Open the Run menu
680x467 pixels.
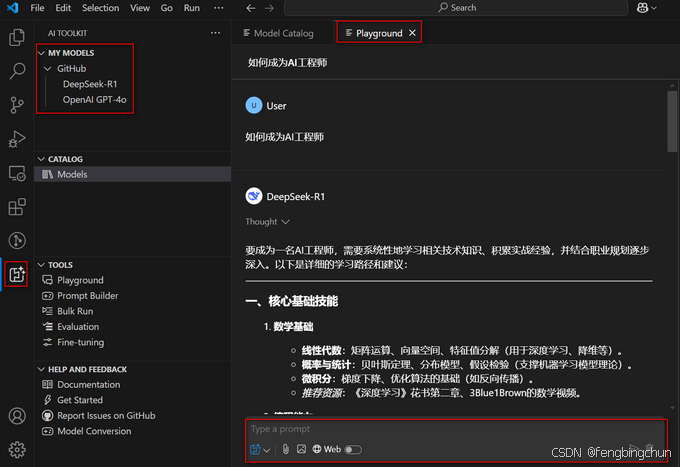coord(192,8)
